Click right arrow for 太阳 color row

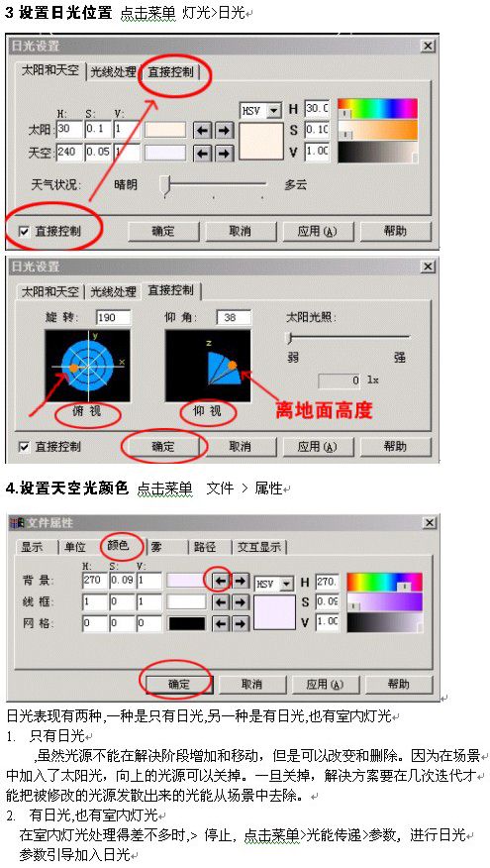coord(224,130)
